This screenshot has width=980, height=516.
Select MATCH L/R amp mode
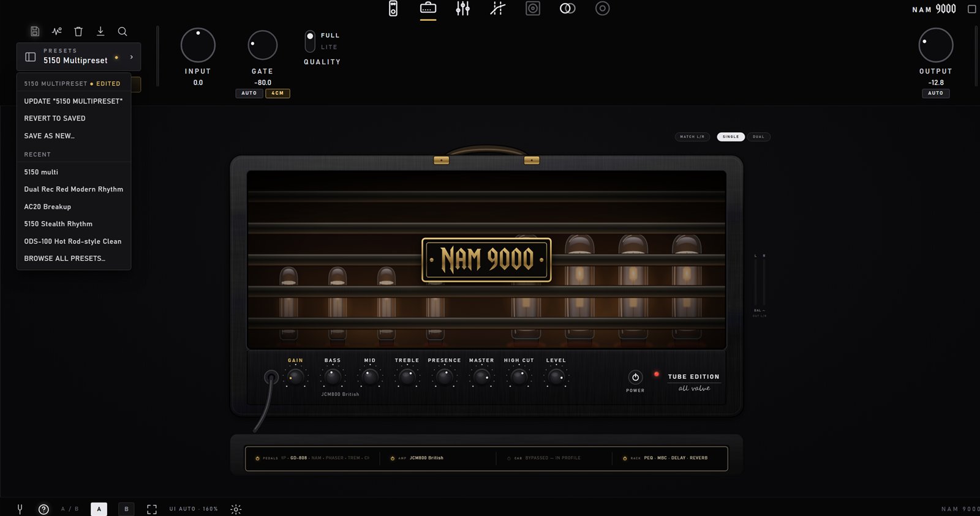point(692,137)
